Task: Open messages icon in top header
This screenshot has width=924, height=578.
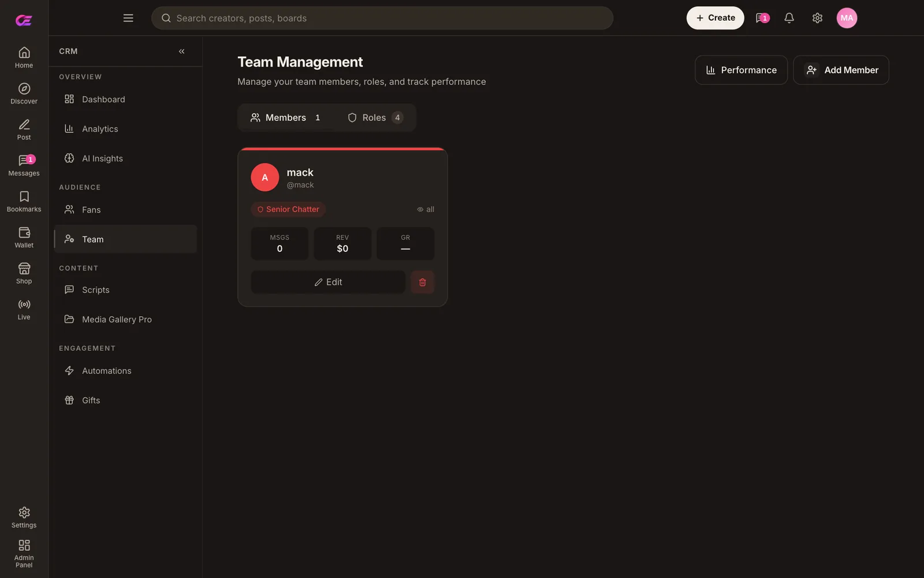Action: tap(762, 18)
